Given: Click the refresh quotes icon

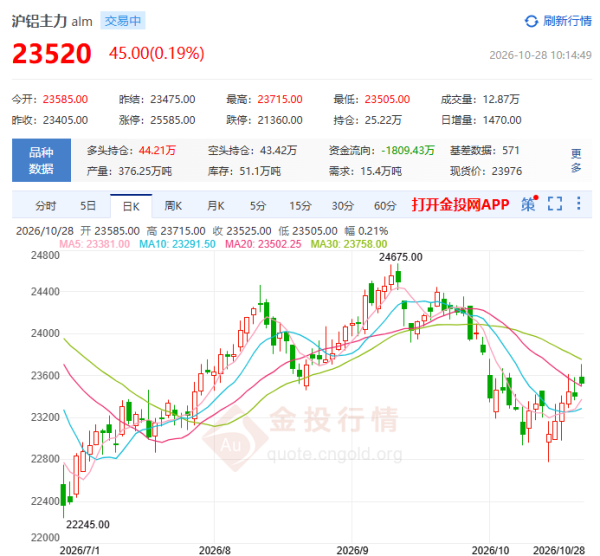Looking at the screenshot, I should [531, 21].
